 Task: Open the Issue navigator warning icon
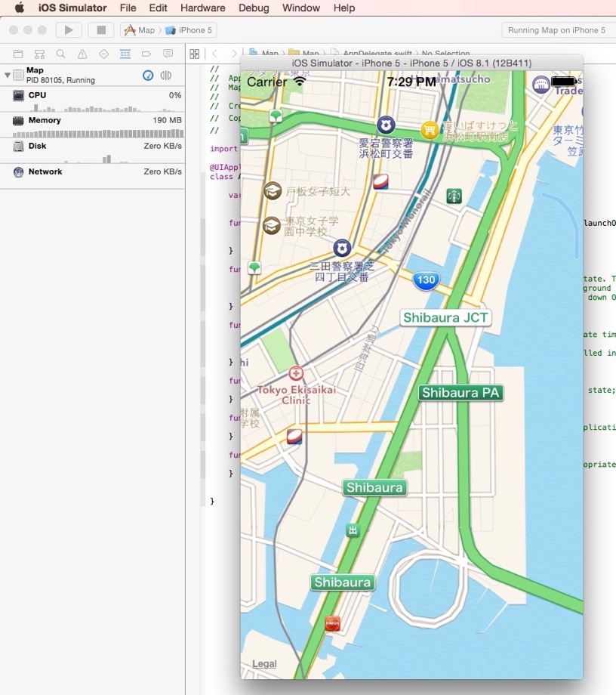tap(82, 54)
